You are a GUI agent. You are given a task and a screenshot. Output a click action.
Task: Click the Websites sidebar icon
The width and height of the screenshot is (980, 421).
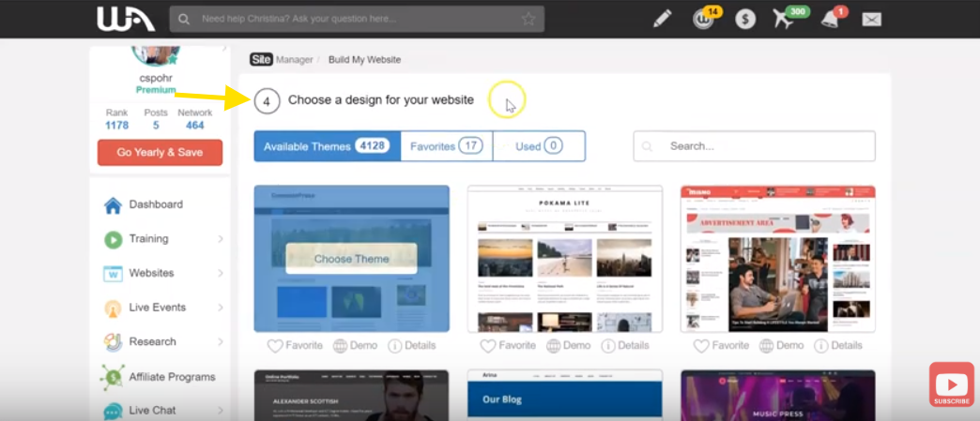(x=114, y=274)
